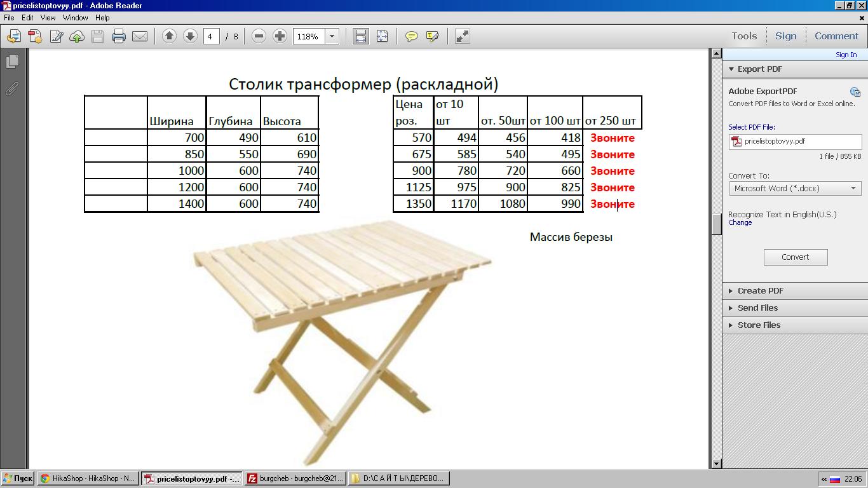Select the highlight text tool

433,36
